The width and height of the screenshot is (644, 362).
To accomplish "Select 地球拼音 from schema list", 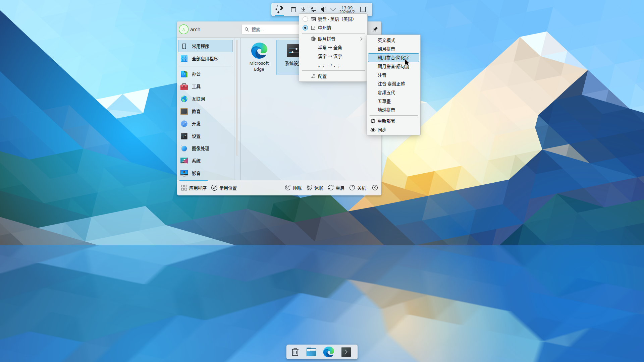I will tap(386, 110).
